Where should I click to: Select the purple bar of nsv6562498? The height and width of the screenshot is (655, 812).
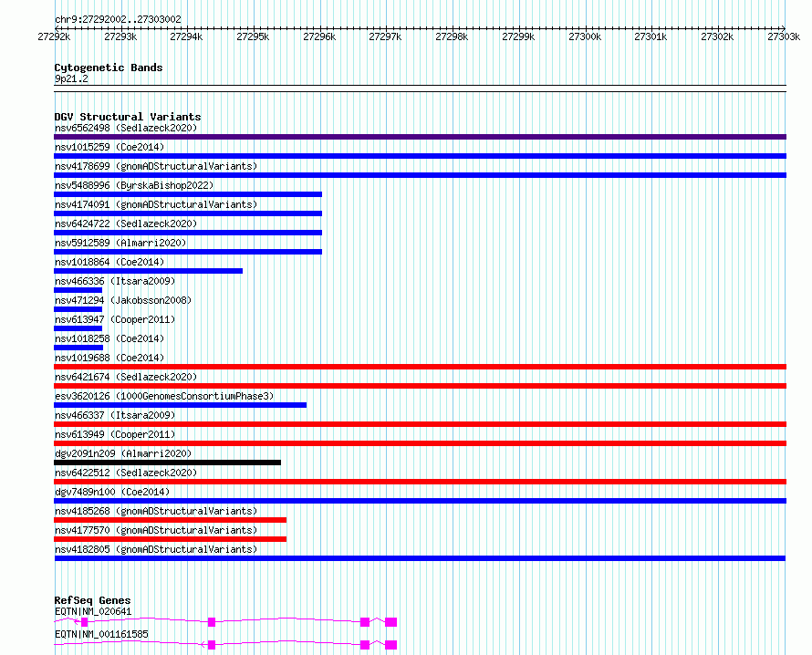tap(420, 137)
